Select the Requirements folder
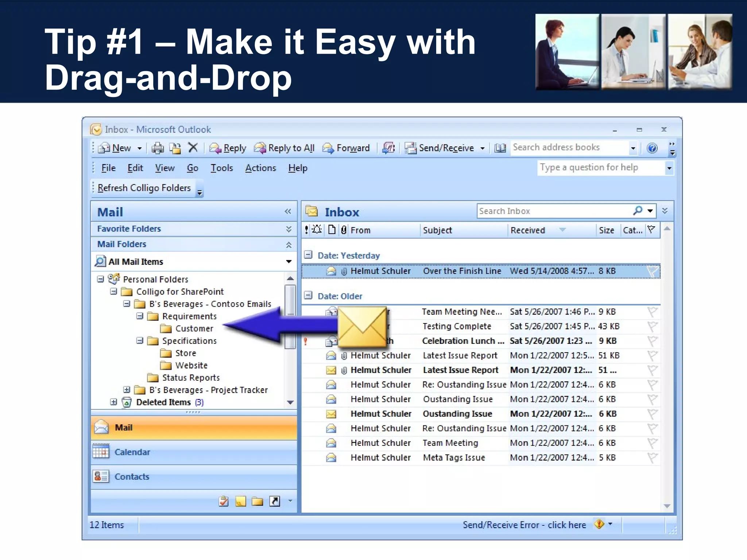Screen dimensions: 747x560 point(189,316)
